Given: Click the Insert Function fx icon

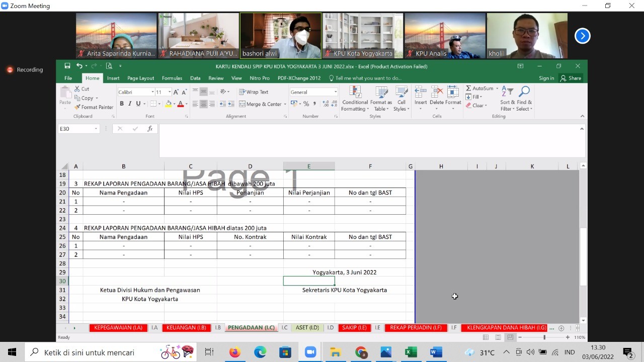Looking at the screenshot, I should tap(150, 129).
